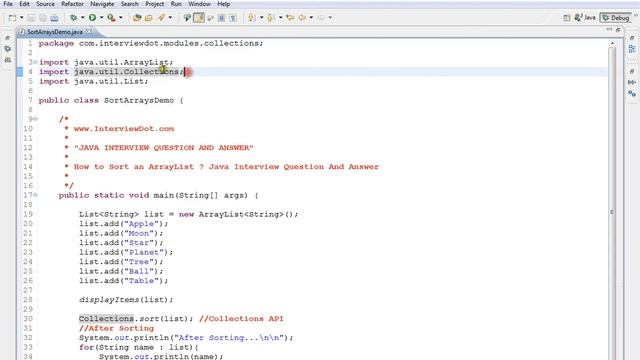Click the Save All toolbar icon

43,18
